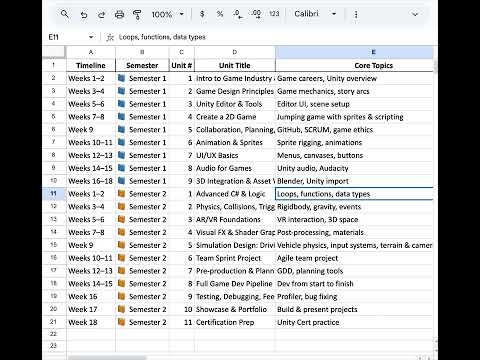Screen dimensions: 480x360
Task: Select cell 'Audio for Games'
Action: 235,168
